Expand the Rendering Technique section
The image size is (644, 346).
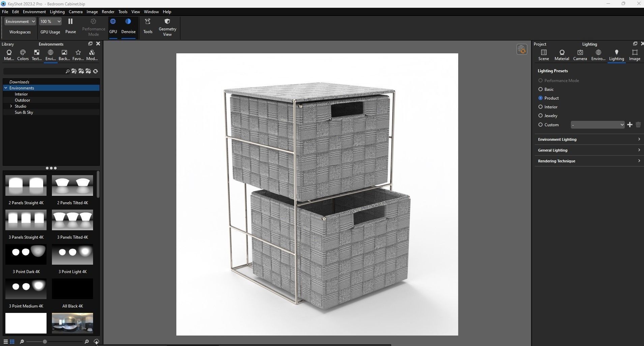point(589,161)
